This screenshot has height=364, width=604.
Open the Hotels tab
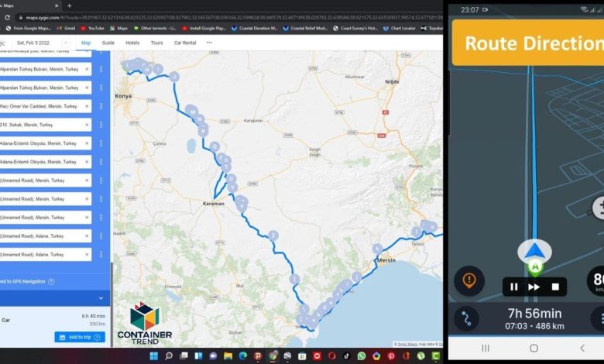(132, 43)
